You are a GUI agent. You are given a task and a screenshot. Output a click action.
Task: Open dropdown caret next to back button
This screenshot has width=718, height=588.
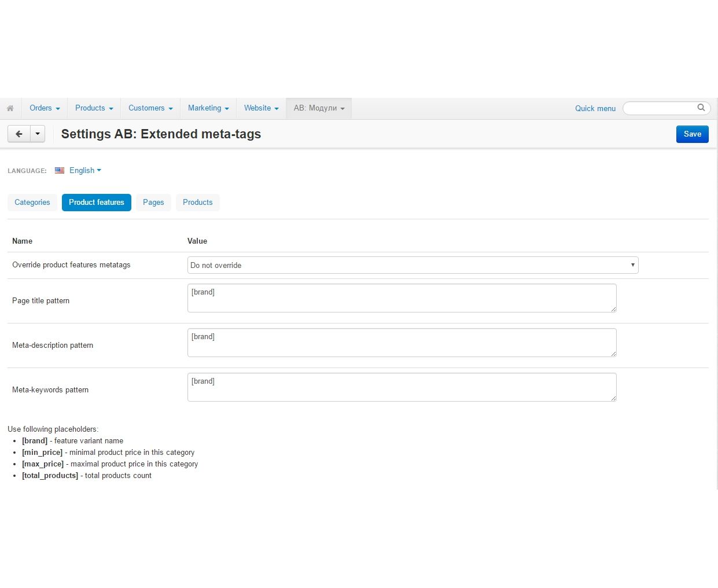point(38,134)
